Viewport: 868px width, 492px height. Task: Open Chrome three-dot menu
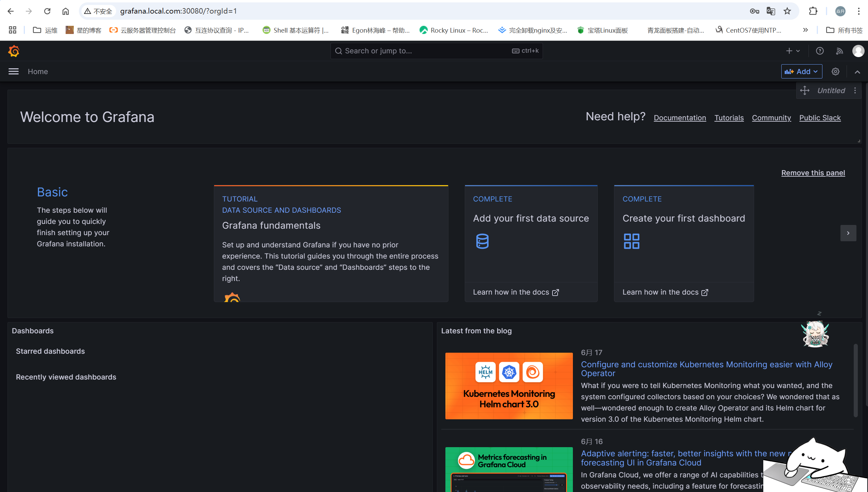858,11
